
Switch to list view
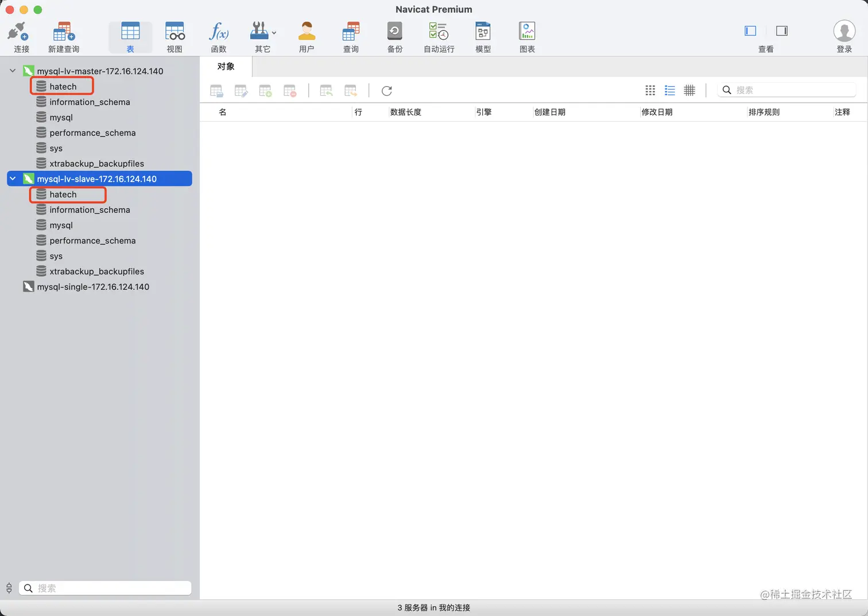(670, 90)
